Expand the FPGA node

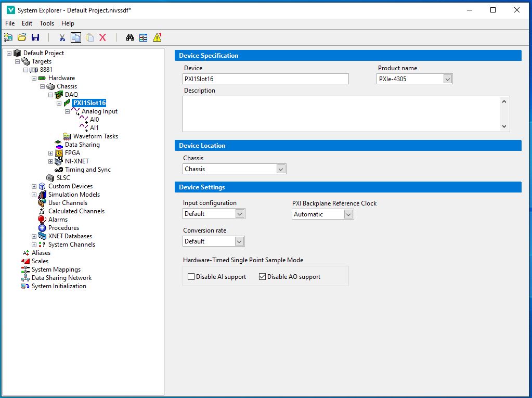tap(50, 153)
